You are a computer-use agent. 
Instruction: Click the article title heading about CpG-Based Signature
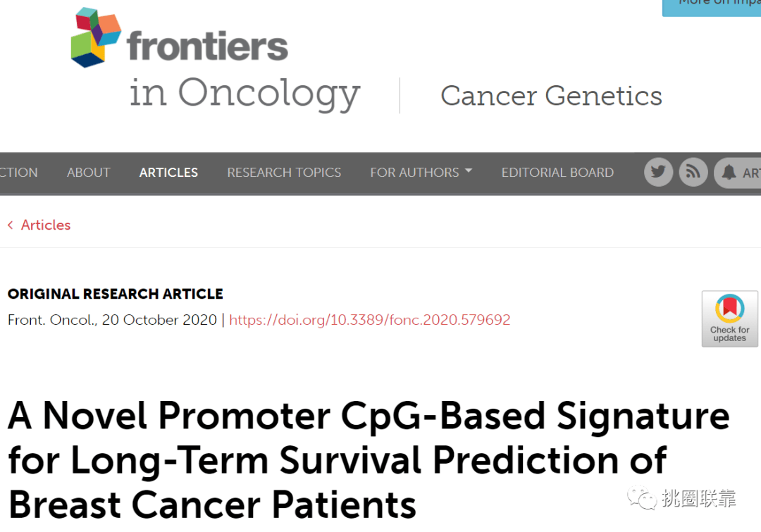pos(368,459)
